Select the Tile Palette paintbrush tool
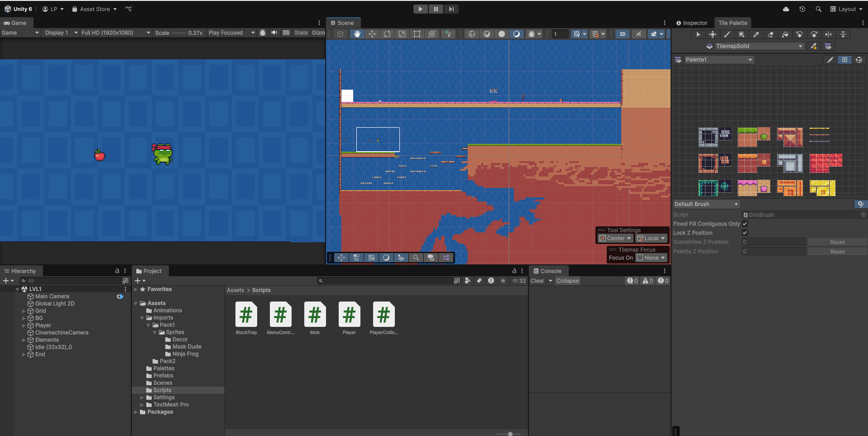The height and width of the screenshot is (436, 868). click(x=727, y=34)
